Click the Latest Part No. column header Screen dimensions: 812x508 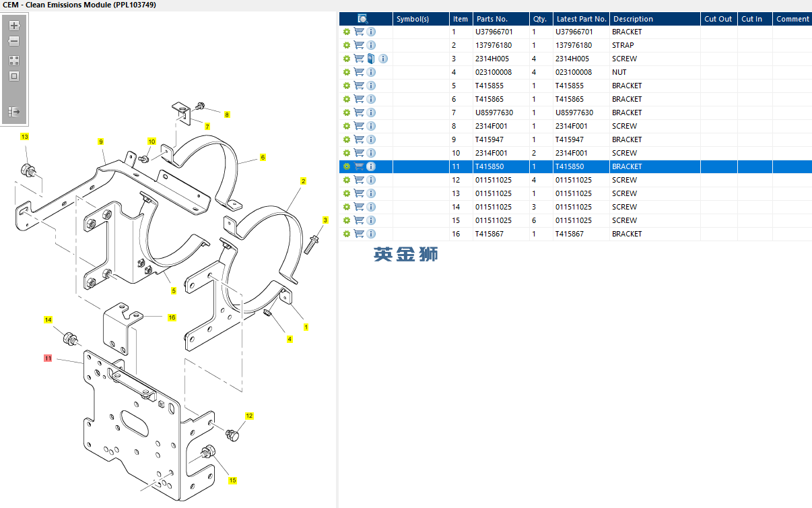[581, 19]
